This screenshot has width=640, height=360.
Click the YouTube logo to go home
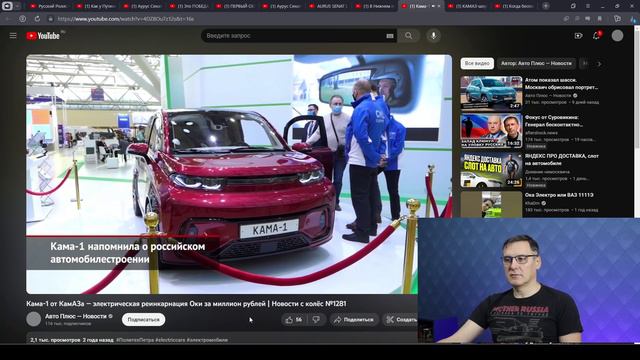43,36
